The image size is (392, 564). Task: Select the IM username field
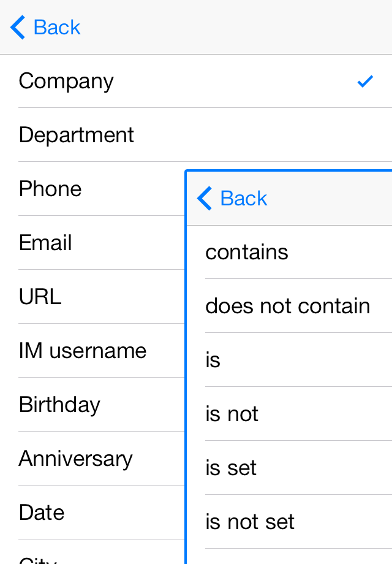click(x=83, y=351)
